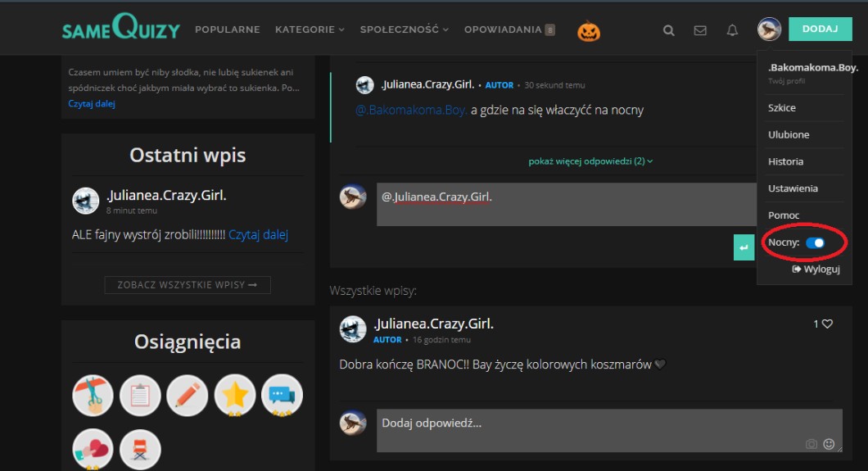Open the Popularne navigation link
This screenshot has width=868, height=471.
(227, 29)
